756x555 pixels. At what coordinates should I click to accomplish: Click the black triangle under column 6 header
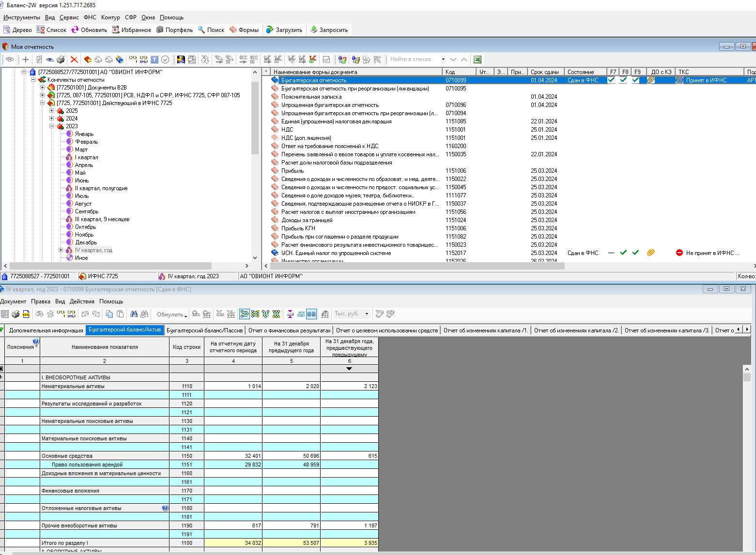[x=349, y=369]
